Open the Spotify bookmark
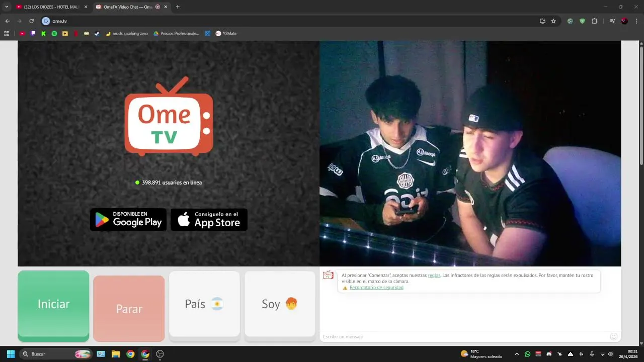644x362 pixels. pyautogui.click(x=54, y=33)
